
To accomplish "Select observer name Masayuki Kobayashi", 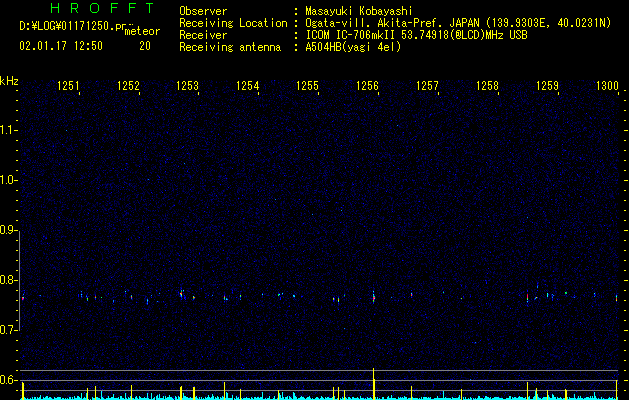I will 359,11.
